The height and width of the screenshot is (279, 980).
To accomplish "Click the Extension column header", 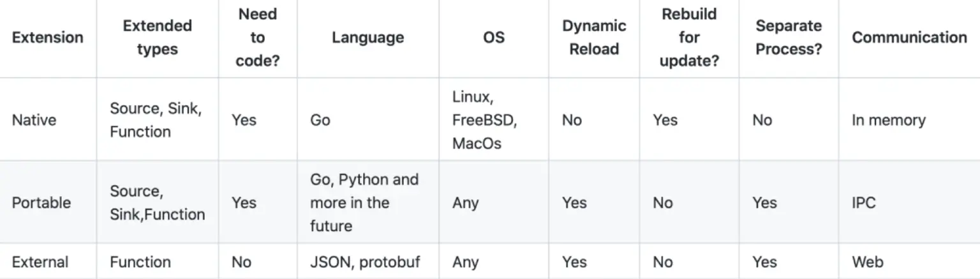I will click(x=48, y=38).
